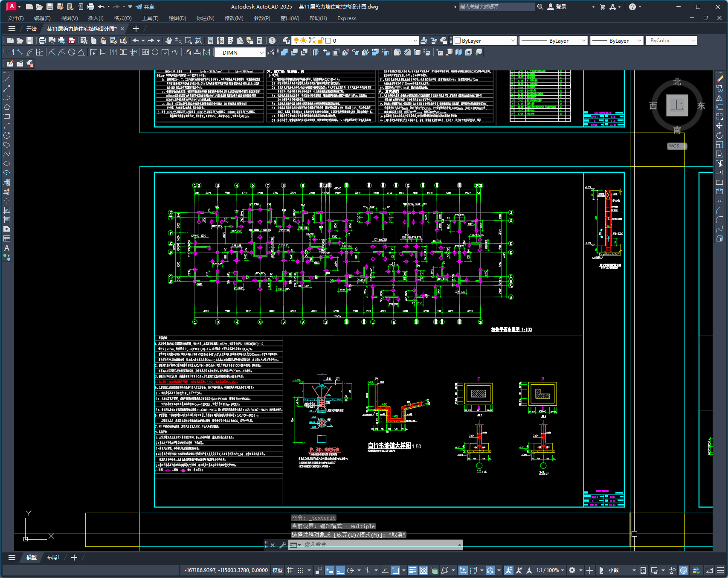Toggle grid display in status bar

click(x=290, y=570)
